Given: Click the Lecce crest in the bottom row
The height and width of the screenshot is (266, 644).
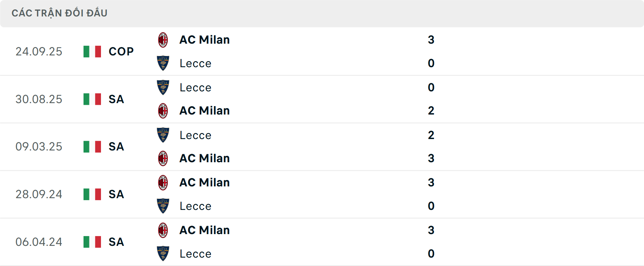Looking at the screenshot, I should click(163, 254).
